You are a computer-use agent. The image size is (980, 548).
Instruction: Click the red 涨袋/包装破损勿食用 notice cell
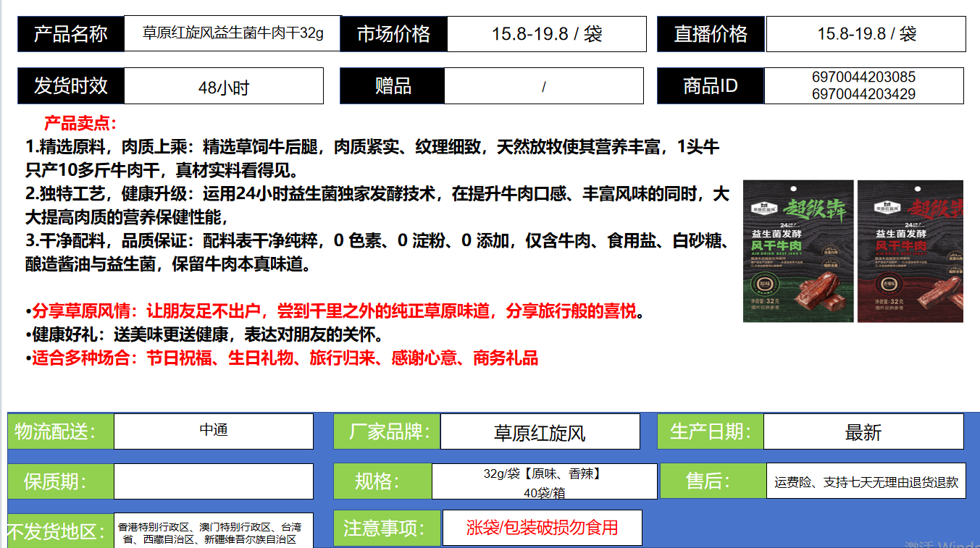(x=542, y=528)
